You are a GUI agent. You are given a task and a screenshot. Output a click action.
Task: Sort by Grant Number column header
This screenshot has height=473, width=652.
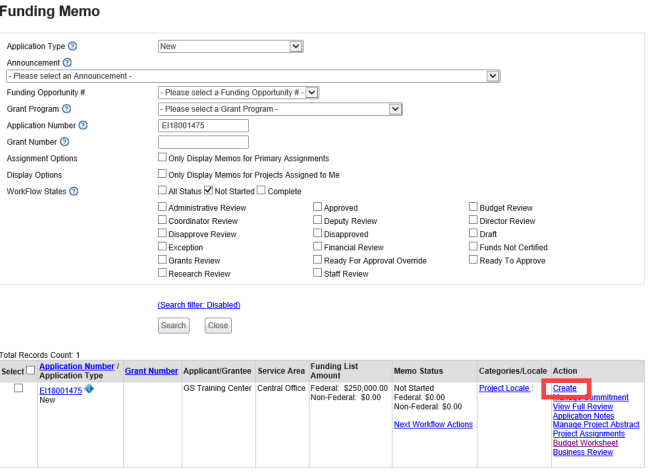[x=151, y=371]
